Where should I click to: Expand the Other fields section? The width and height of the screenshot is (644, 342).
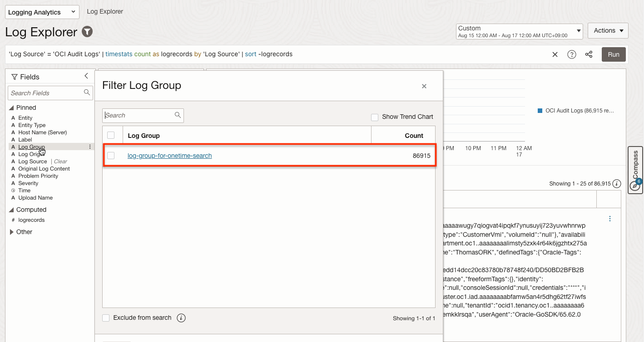pos(12,232)
